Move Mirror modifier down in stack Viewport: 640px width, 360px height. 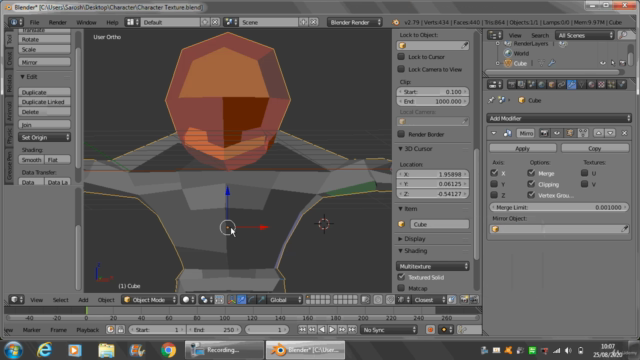pos(610,133)
